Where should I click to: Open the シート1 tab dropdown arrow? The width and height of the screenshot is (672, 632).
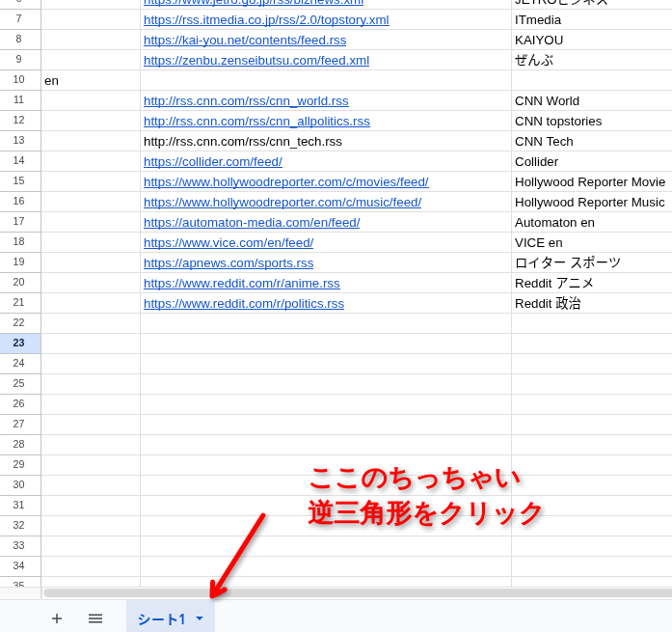(200, 618)
